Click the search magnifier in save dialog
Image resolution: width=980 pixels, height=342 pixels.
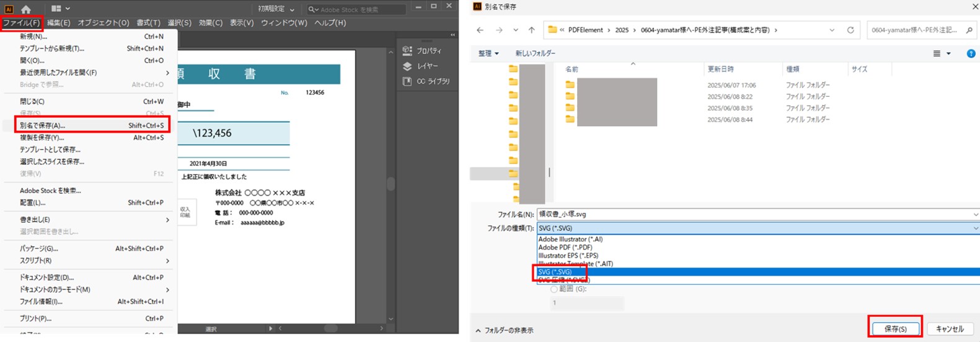[969, 30]
